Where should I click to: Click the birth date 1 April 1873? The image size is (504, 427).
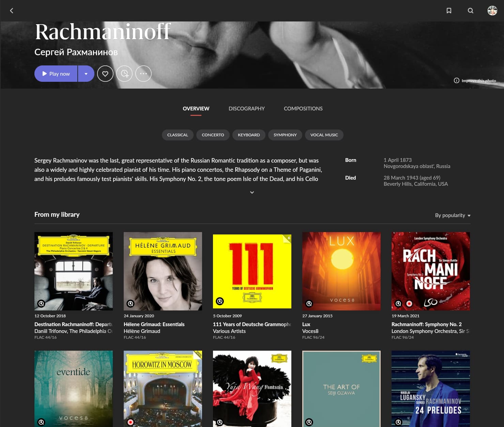(398, 160)
